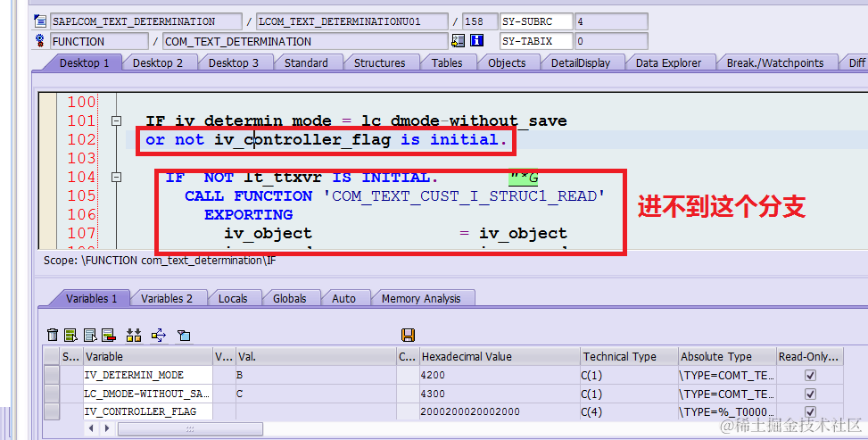The height and width of the screenshot is (440, 868).
Task: Open the Structures tab
Action: pos(380,62)
